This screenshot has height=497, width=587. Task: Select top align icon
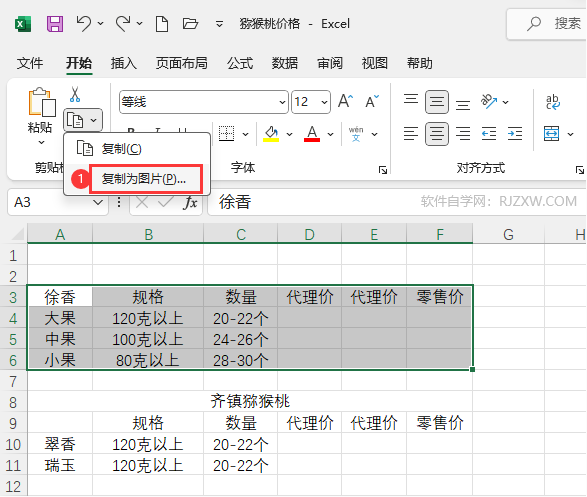(x=411, y=100)
